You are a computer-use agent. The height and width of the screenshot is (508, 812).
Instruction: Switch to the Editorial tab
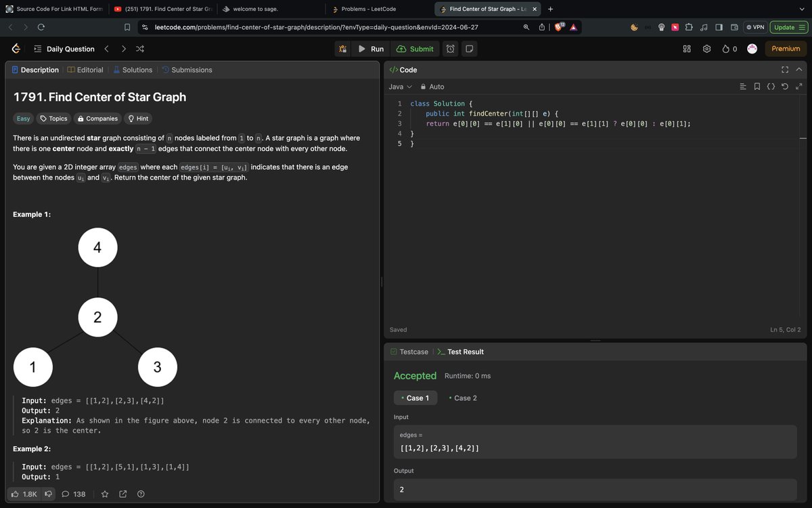tap(85, 70)
